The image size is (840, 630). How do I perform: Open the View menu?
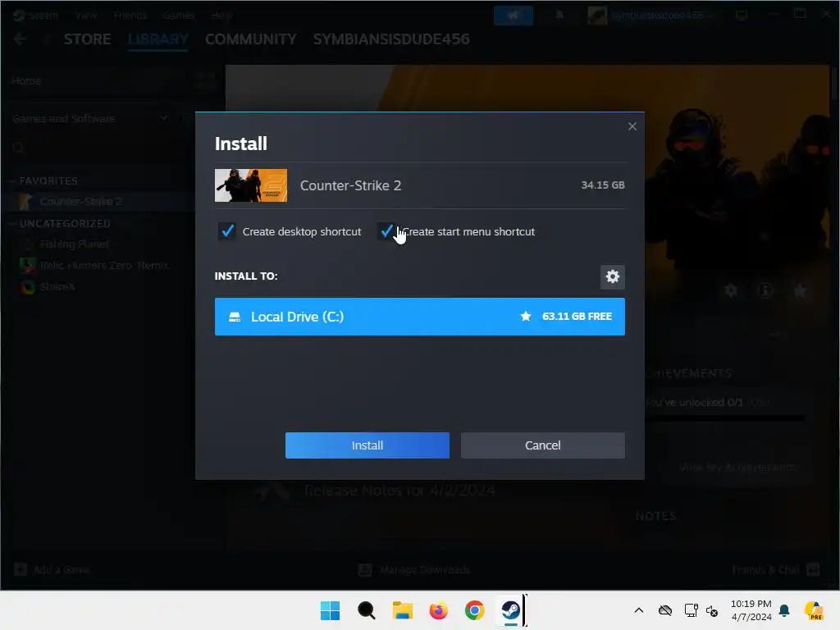[x=85, y=15]
